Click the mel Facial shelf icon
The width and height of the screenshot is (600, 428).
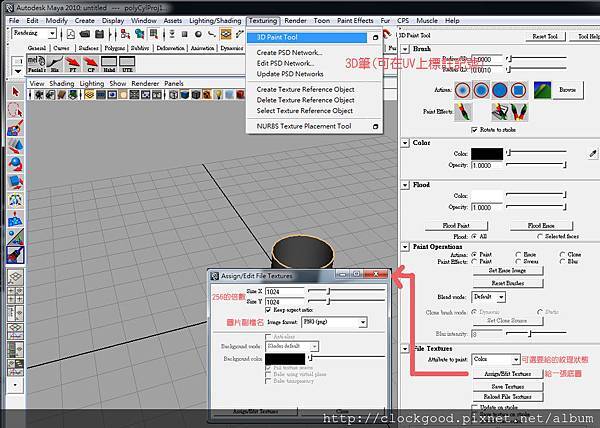pyautogui.click(x=36, y=64)
